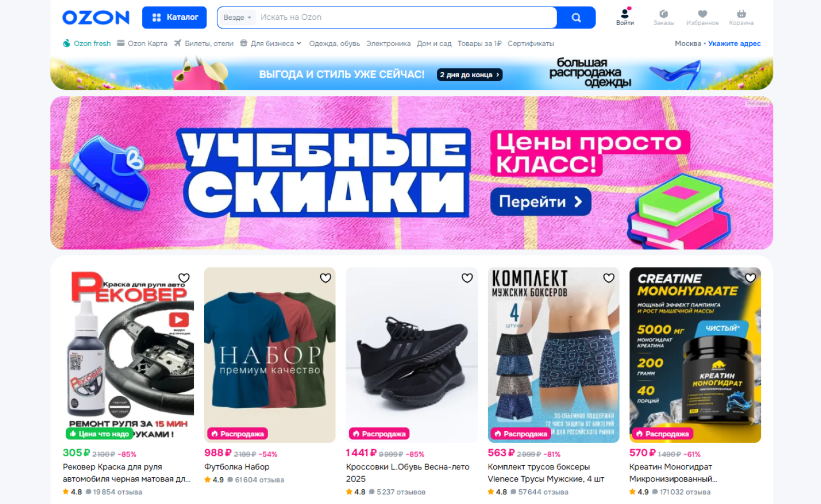This screenshot has width=821, height=504.
Task: Open the 2 дня до конца chevron badge
Action: (x=470, y=74)
